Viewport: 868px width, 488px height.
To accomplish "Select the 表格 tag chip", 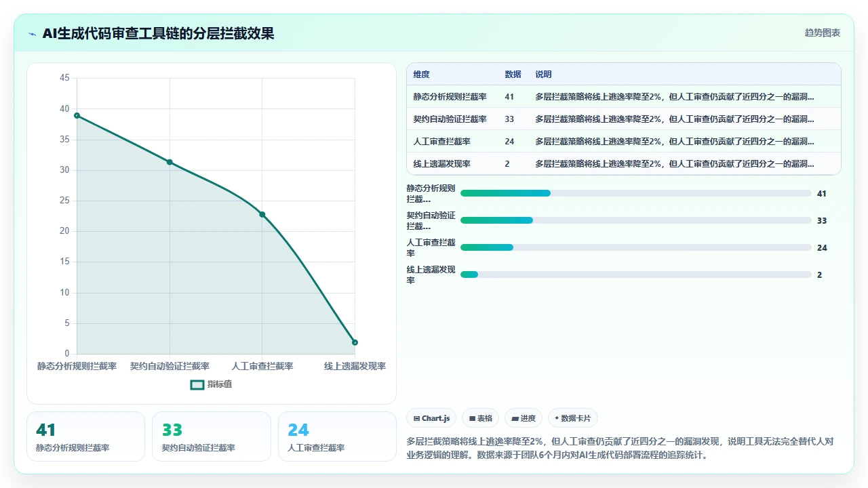I will [481, 418].
